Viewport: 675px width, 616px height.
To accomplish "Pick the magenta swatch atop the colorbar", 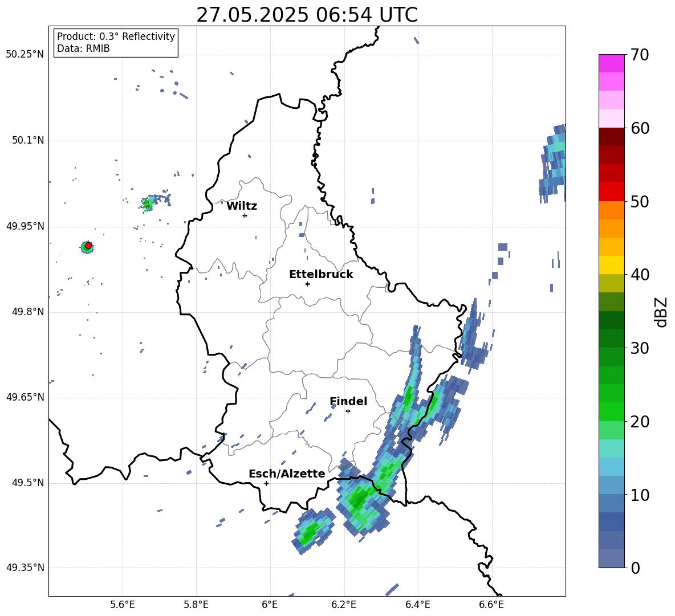I will click(611, 63).
